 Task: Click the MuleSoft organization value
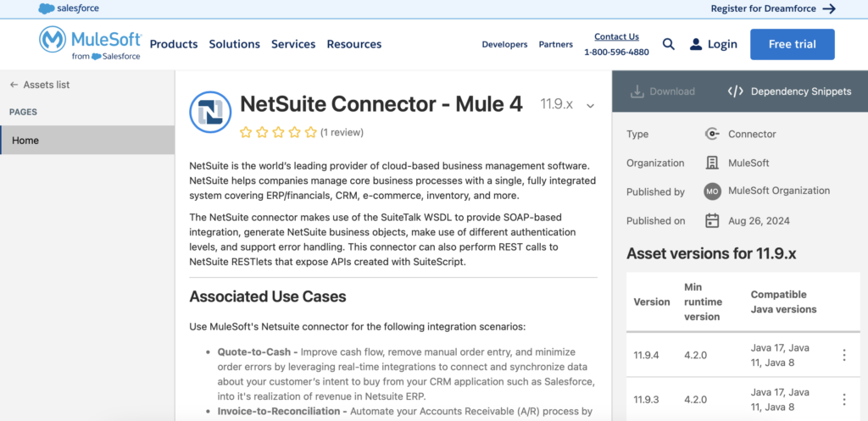[x=748, y=163]
